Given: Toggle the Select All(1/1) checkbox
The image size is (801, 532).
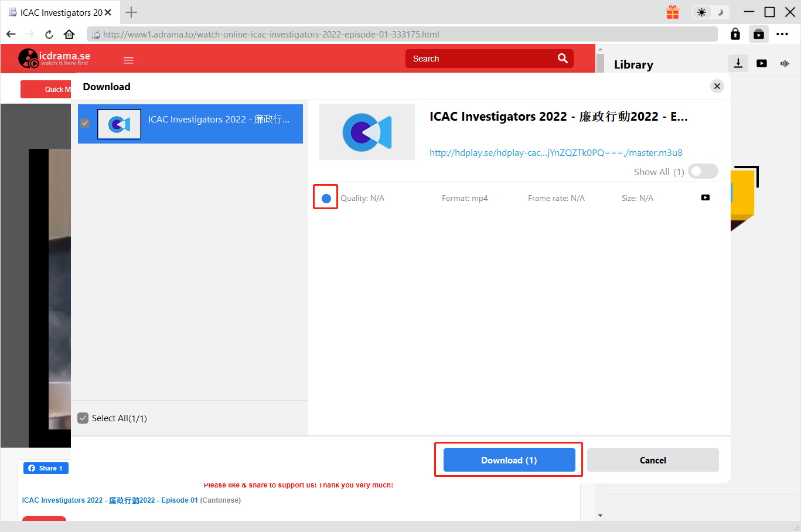Looking at the screenshot, I should [x=83, y=418].
